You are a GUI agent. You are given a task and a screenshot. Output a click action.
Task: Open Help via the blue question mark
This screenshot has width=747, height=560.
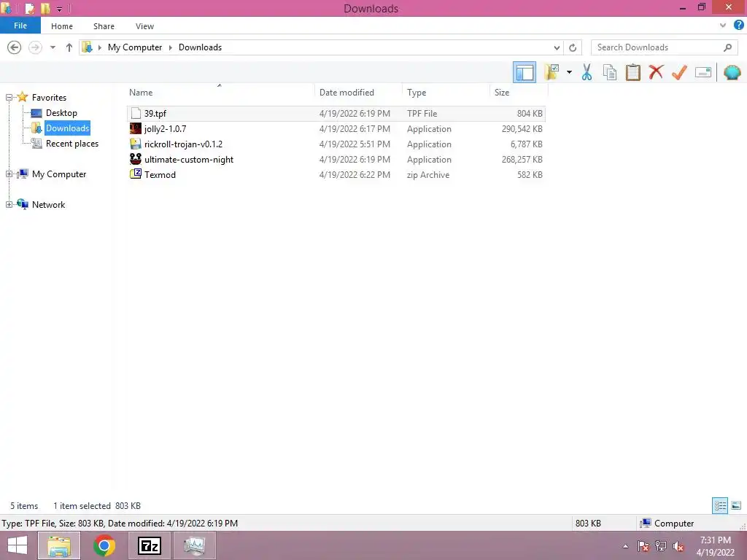pos(738,26)
